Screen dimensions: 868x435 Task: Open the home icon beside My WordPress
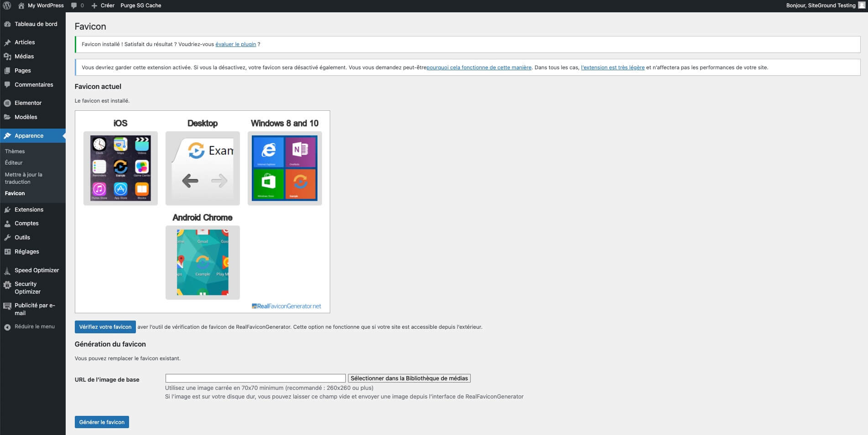click(21, 5)
